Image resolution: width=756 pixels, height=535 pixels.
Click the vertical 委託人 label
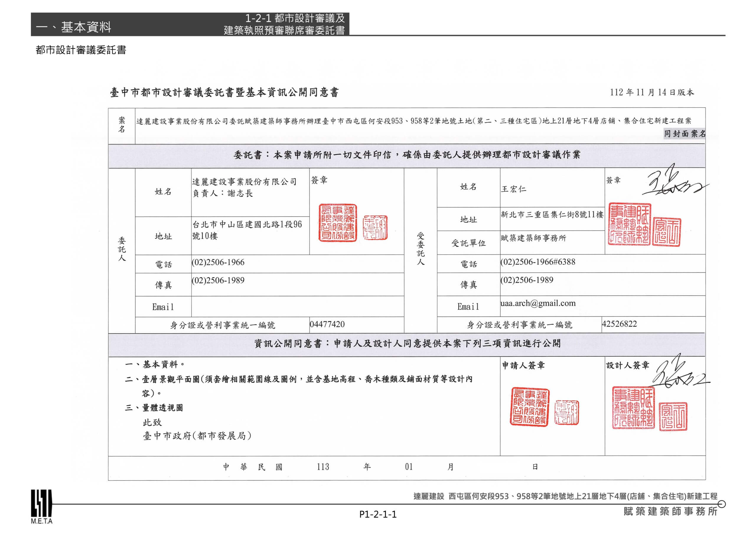point(122,249)
